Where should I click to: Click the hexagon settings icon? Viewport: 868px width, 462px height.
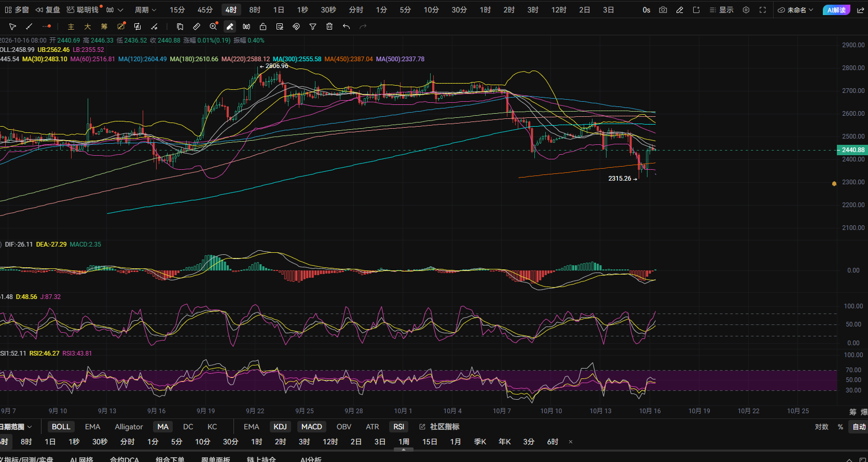tap(746, 10)
